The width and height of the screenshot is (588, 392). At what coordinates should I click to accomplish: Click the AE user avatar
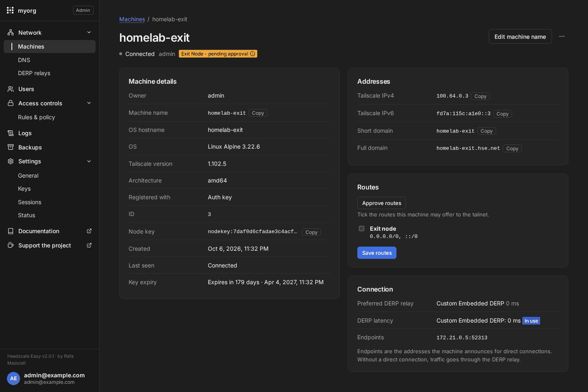point(13,378)
